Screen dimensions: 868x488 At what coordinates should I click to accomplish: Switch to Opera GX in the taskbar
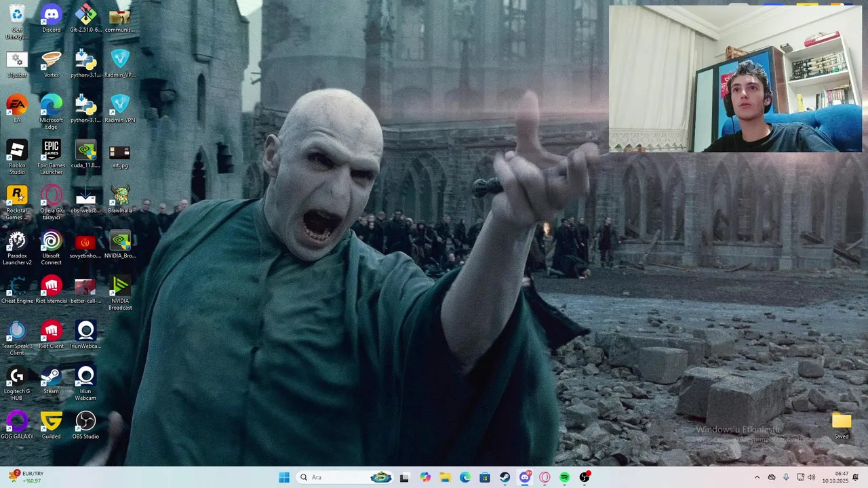tap(545, 477)
